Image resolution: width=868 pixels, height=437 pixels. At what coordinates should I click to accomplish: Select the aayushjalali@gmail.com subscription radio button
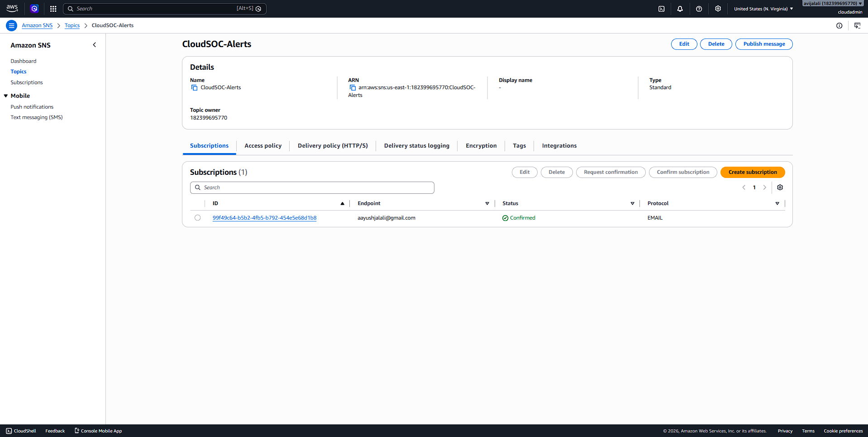click(198, 218)
